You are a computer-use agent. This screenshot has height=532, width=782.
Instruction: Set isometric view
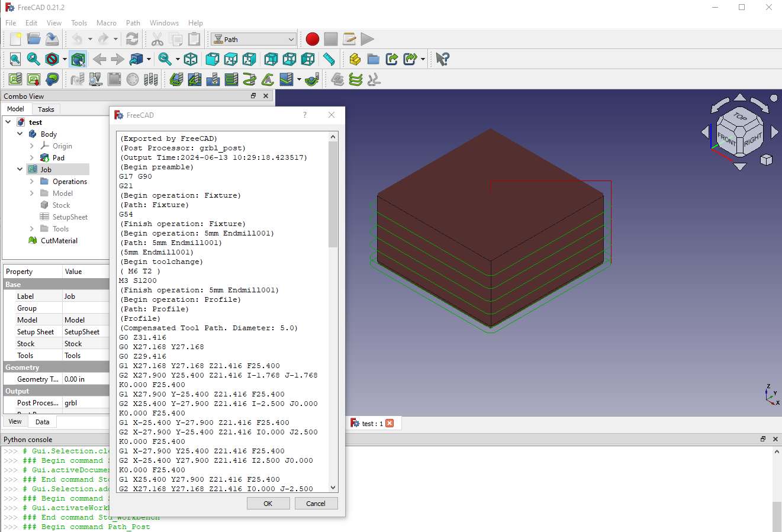[x=191, y=59]
